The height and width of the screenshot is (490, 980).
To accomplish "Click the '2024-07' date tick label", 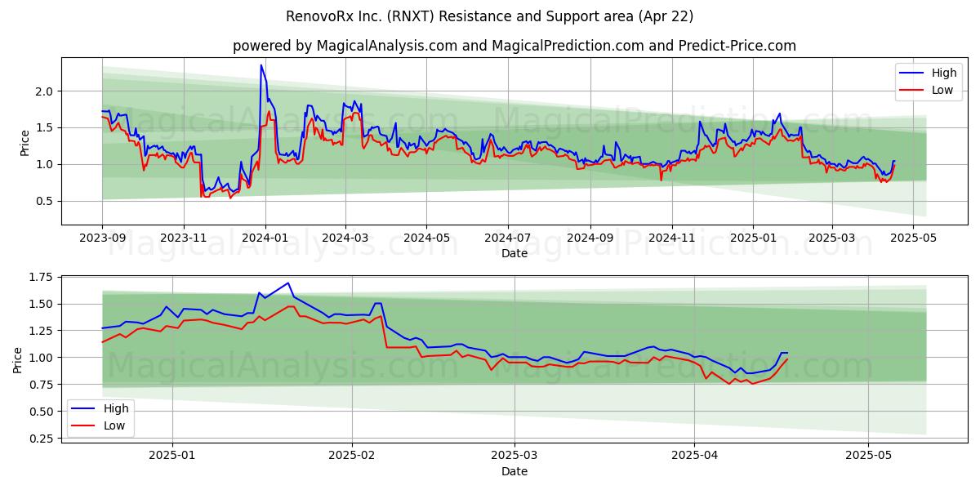I will (x=508, y=238).
